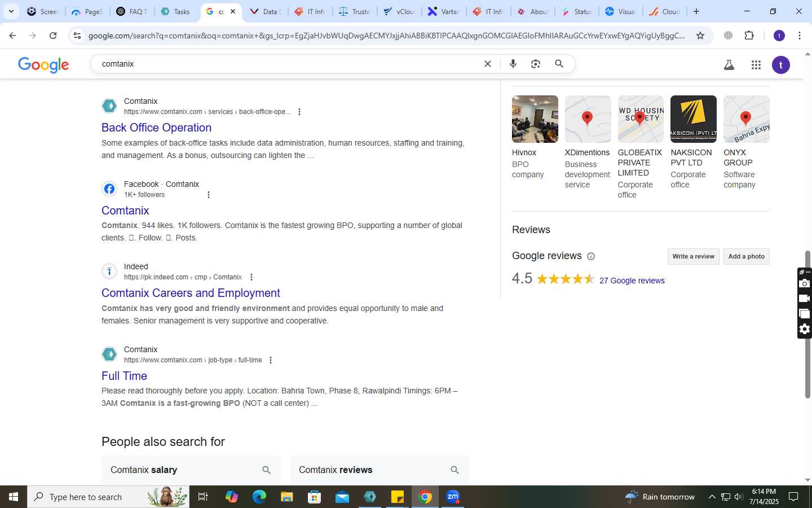Image resolution: width=812 pixels, height=508 pixels.
Task: Click Add a photo button
Action: [x=746, y=256]
